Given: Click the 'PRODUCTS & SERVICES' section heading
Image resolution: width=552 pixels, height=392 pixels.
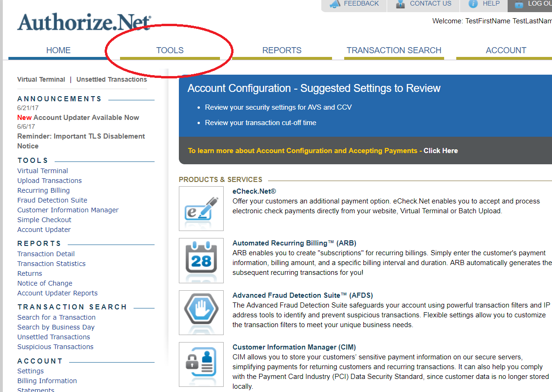Looking at the screenshot, I should (220, 180).
